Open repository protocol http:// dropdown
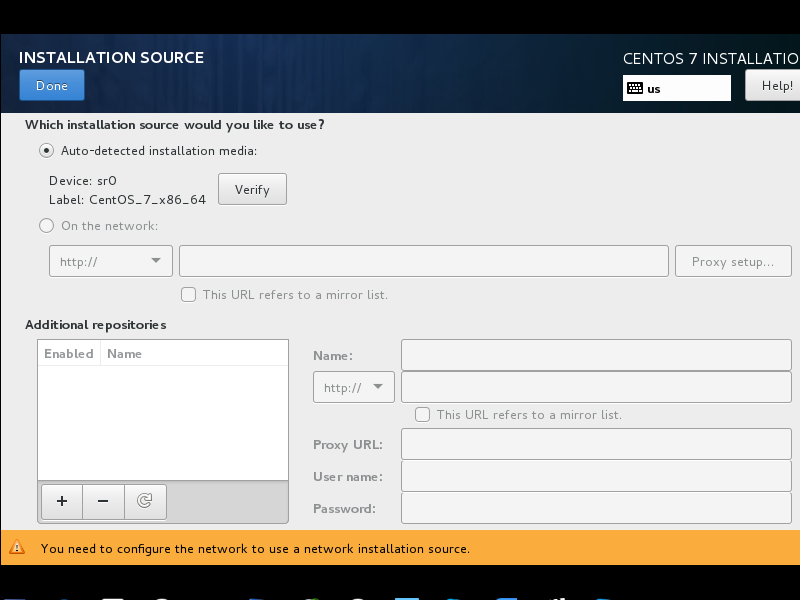 pyautogui.click(x=354, y=387)
